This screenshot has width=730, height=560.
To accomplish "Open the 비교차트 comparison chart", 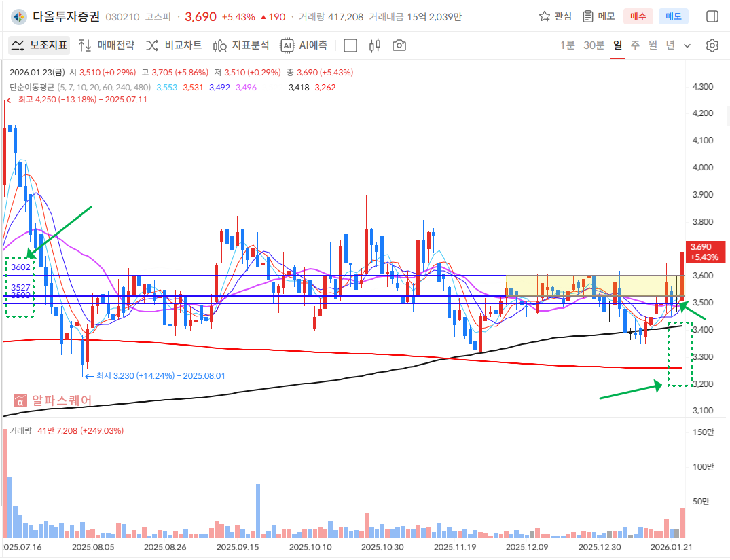I will pos(174,45).
